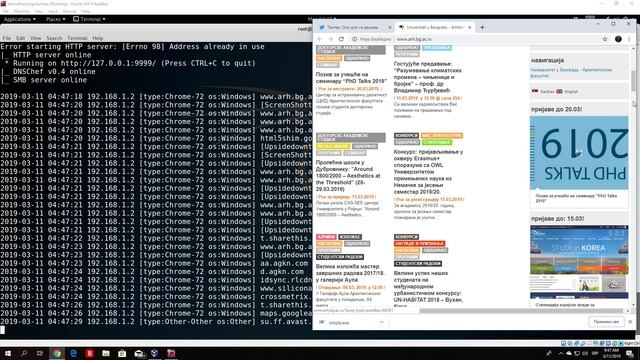
Task: Open the Places menu in the Kali bar
Action: tap(55, 19)
